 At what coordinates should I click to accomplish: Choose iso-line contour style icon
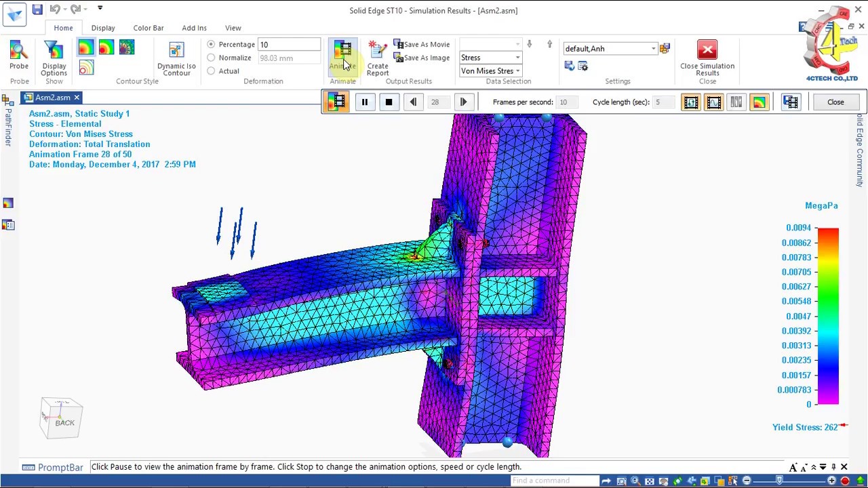tap(85, 68)
